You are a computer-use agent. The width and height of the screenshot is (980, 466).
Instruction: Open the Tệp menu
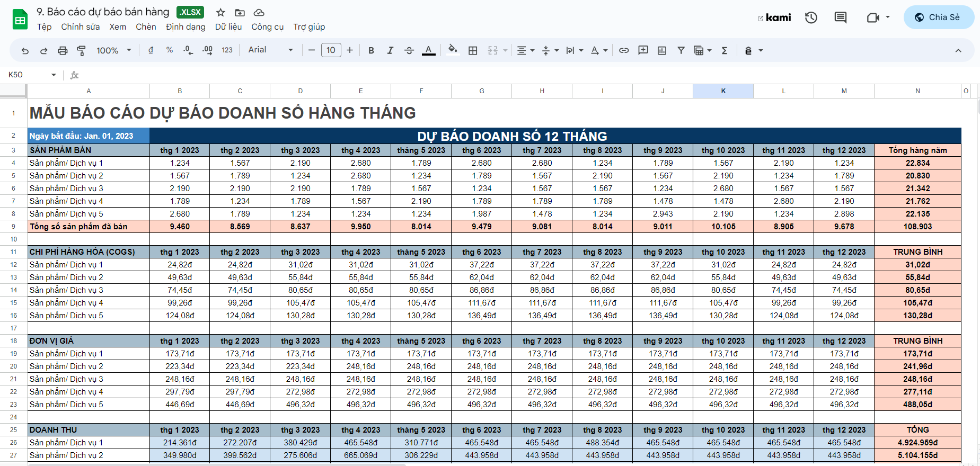(x=45, y=26)
